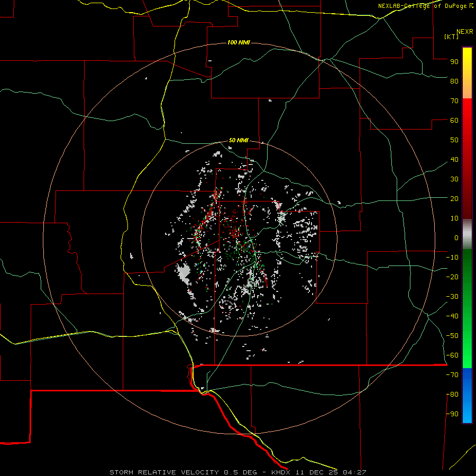Click the 100 NMI range ring label
476x476 pixels.
coord(239,42)
